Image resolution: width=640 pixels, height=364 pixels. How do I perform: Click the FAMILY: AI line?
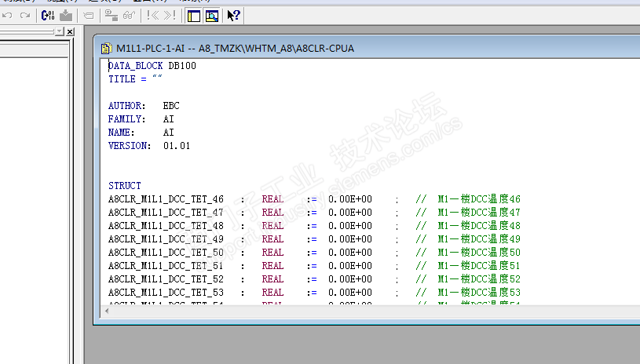click(x=141, y=119)
